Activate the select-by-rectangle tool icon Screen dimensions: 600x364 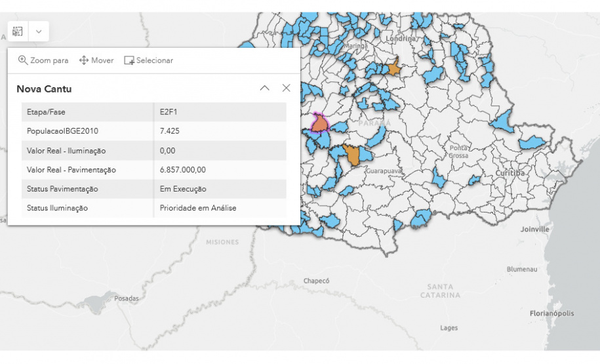(18, 31)
